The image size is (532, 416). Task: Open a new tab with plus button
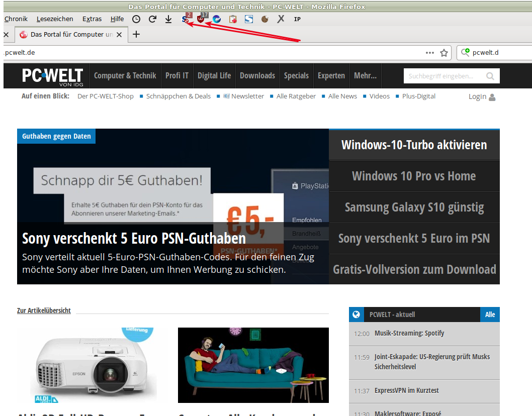[136, 35]
